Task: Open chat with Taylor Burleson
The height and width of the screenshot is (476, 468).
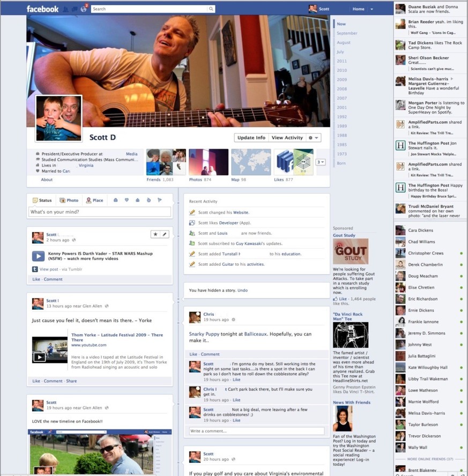Action: [430, 425]
